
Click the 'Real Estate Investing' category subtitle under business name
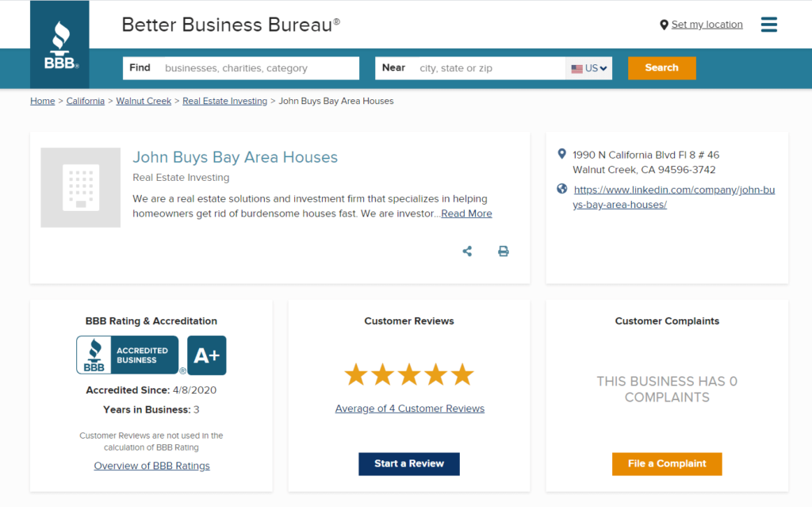pos(181,178)
